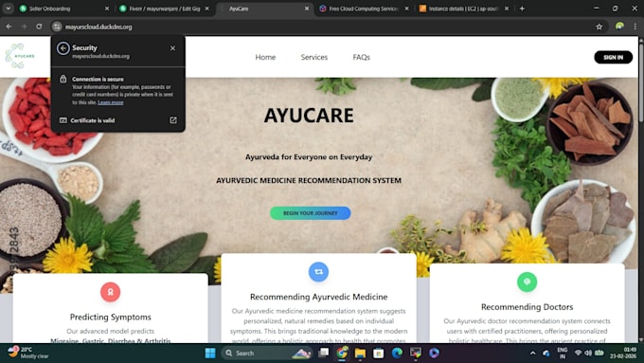Go back using the browser back arrow
Image resolution: width=644 pixels, height=363 pixels.
9,27
